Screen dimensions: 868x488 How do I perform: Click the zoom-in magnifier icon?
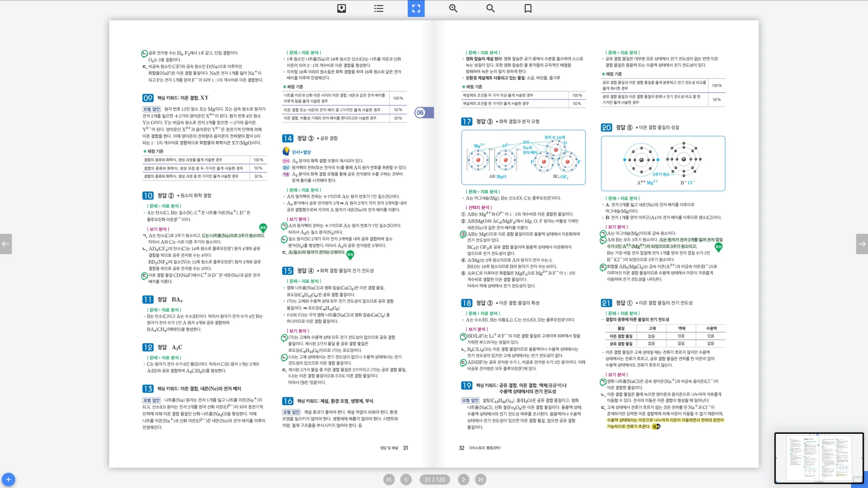453,8
